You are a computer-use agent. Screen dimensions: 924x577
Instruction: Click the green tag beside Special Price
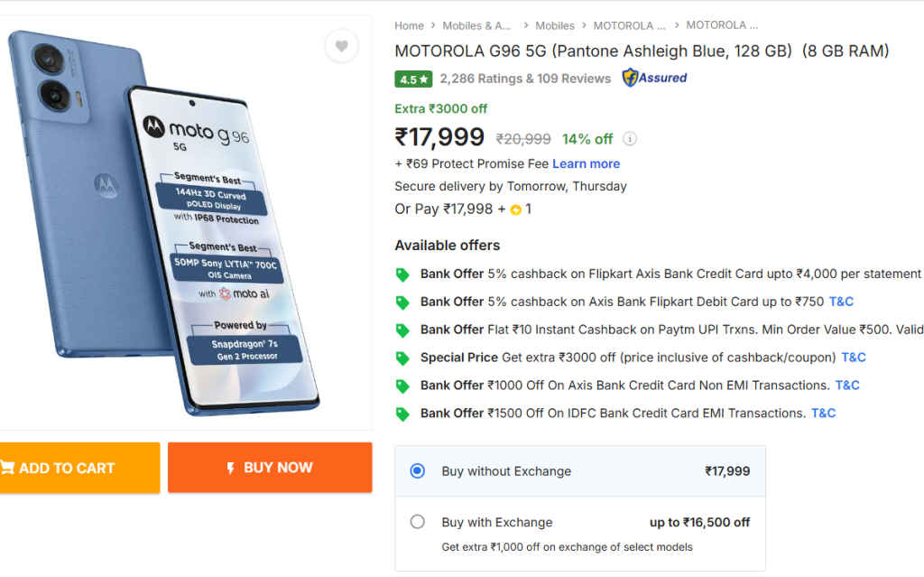(402, 358)
